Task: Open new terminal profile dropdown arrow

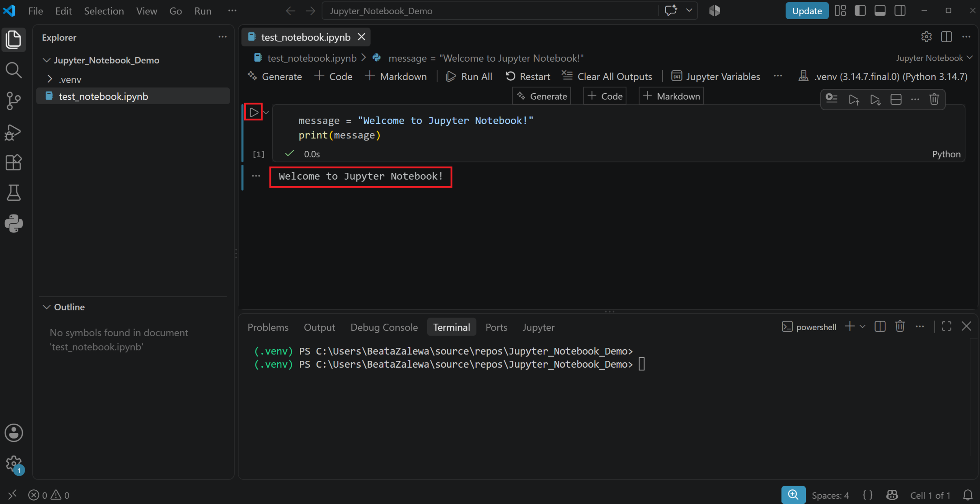Action: point(862,326)
